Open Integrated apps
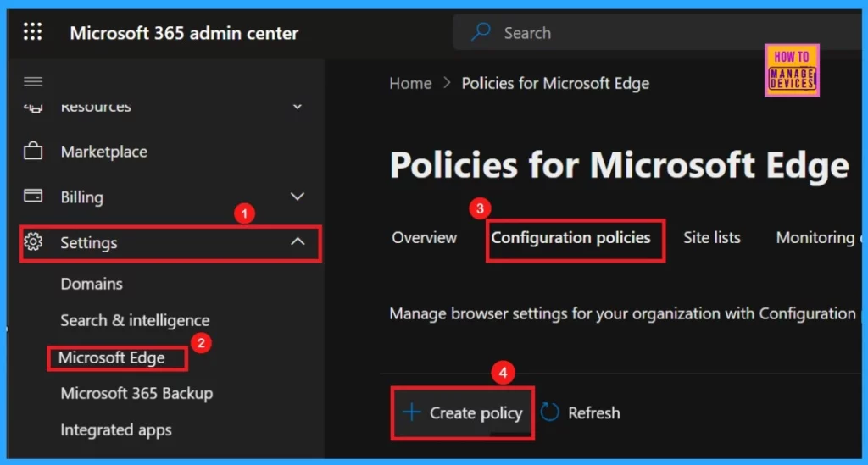Screen dimensions: 868x465 tap(116, 430)
